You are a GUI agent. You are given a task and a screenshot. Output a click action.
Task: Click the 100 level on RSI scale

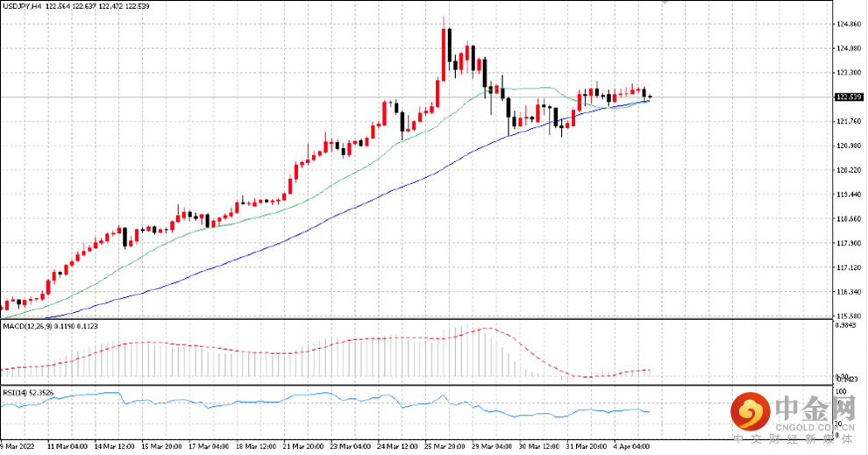[841, 391]
